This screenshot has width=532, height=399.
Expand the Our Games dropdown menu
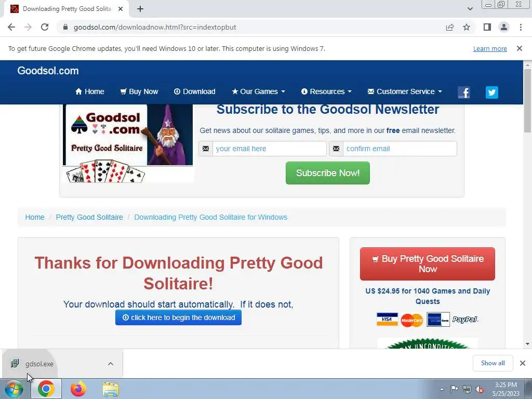tap(258, 91)
